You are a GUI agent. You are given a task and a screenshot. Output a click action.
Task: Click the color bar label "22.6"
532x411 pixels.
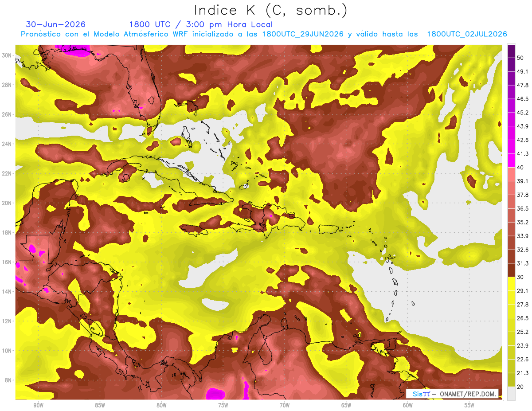point(523,360)
